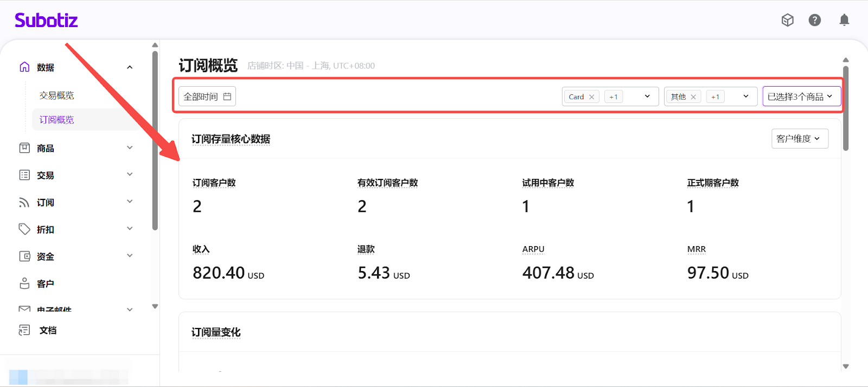The width and height of the screenshot is (868, 387).
Task: Collapse the 数据 sidebar section
Action: pos(130,67)
